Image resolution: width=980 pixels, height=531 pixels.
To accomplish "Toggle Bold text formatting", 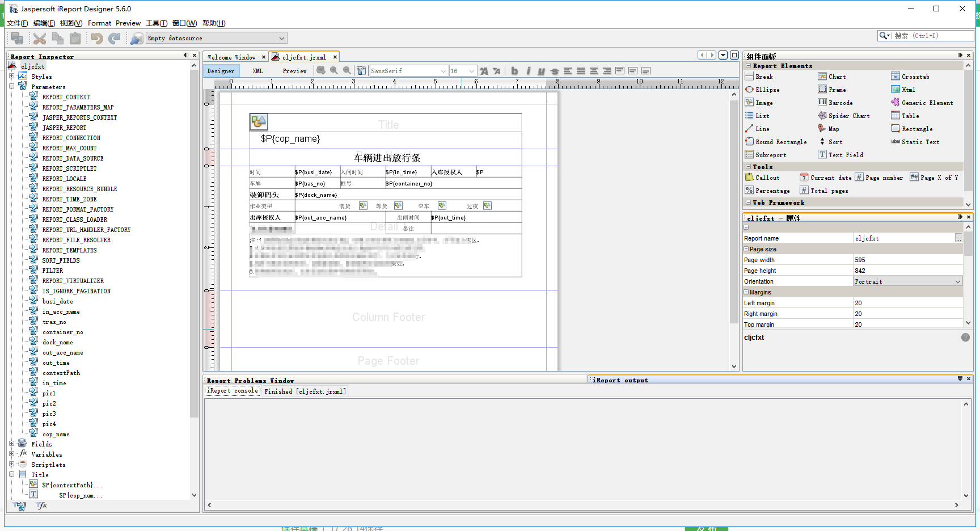I will (x=514, y=71).
